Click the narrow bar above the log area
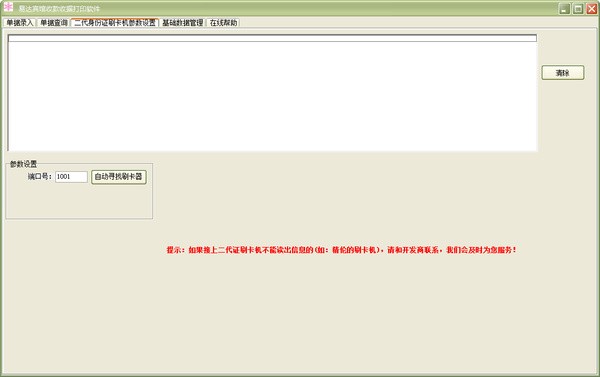 tap(272, 38)
